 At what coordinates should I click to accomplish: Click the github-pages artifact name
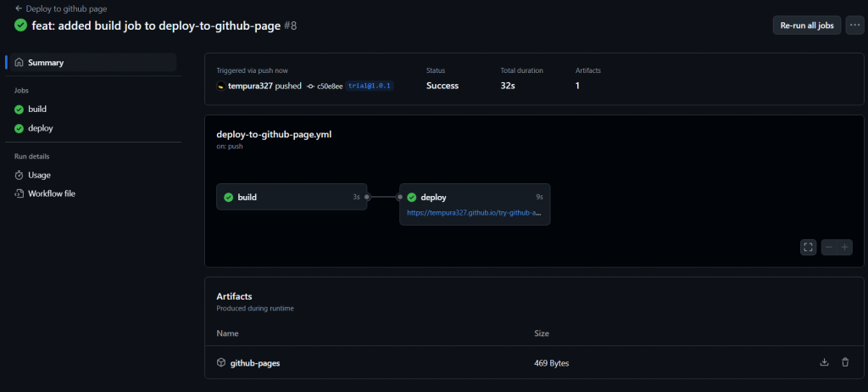(255, 363)
